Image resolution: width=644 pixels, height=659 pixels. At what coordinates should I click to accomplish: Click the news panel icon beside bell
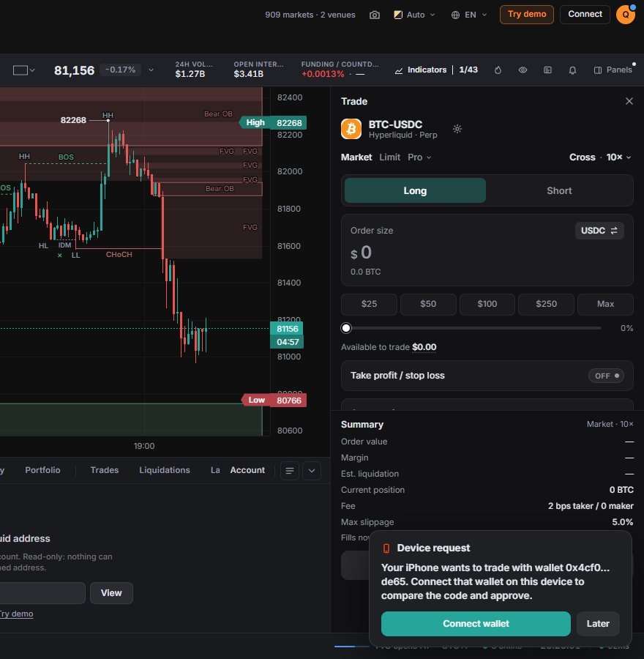coord(547,70)
